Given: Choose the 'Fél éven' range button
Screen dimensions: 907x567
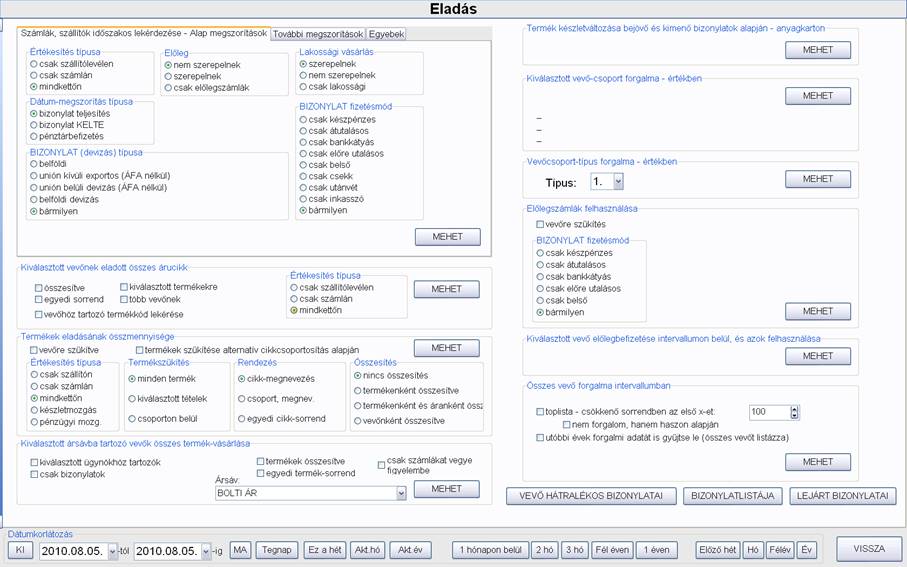Looking at the screenshot, I should [612, 550].
